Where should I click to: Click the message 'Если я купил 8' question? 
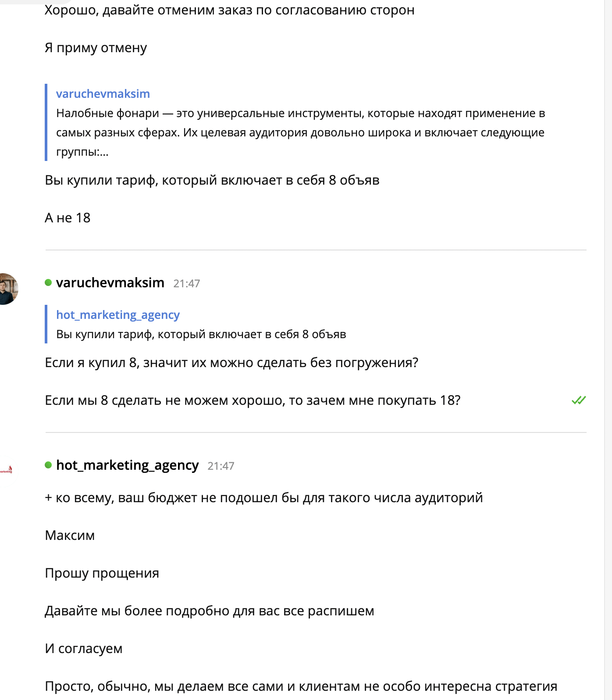pos(231,362)
